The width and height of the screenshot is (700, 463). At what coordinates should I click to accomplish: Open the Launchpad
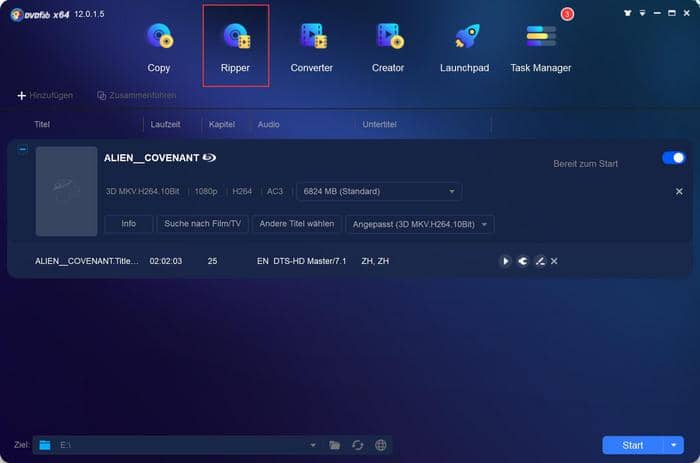tap(464, 47)
